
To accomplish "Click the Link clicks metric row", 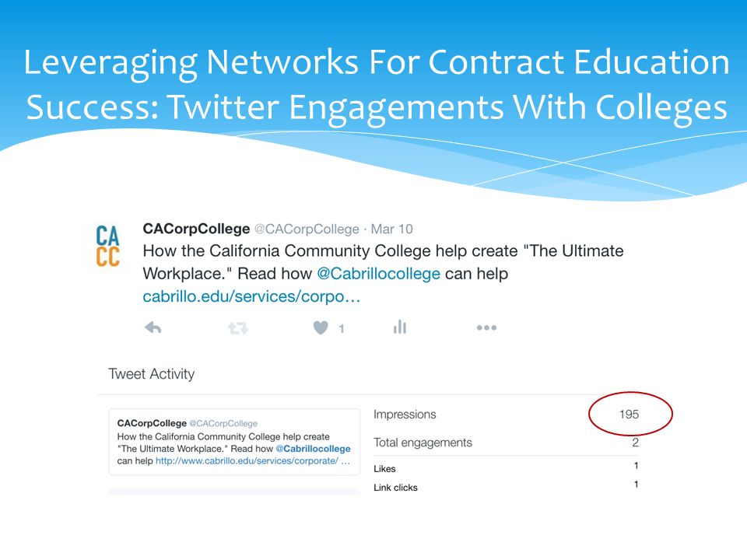I will [x=506, y=487].
